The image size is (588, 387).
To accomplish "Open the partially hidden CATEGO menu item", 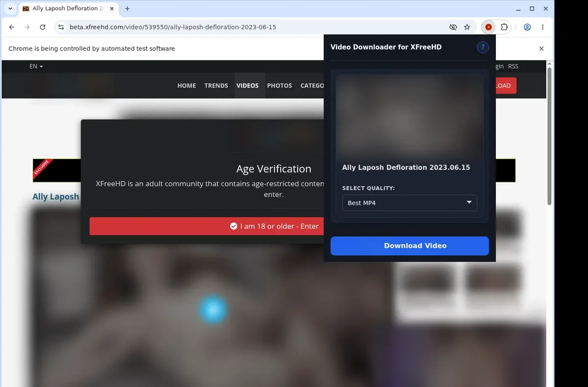I will pos(311,85).
